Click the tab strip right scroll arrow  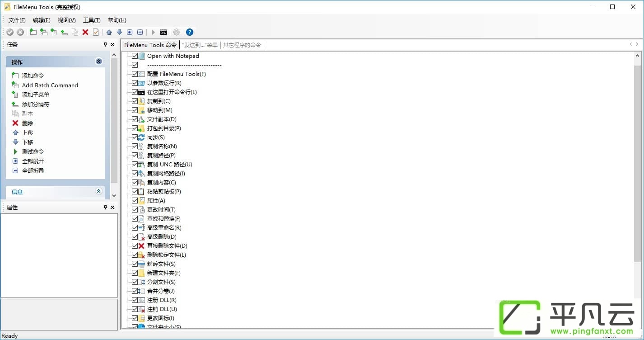pyautogui.click(x=637, y=44)
